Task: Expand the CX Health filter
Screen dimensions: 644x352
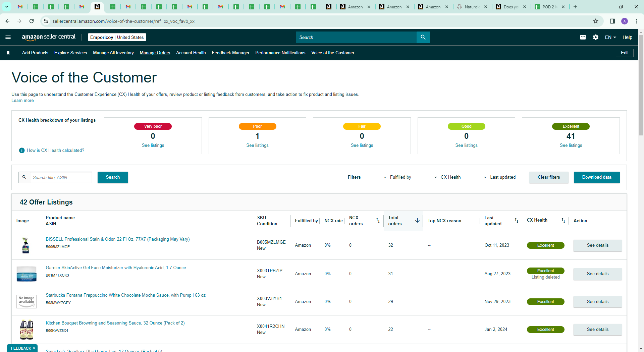Action: (x=447, y=177)
